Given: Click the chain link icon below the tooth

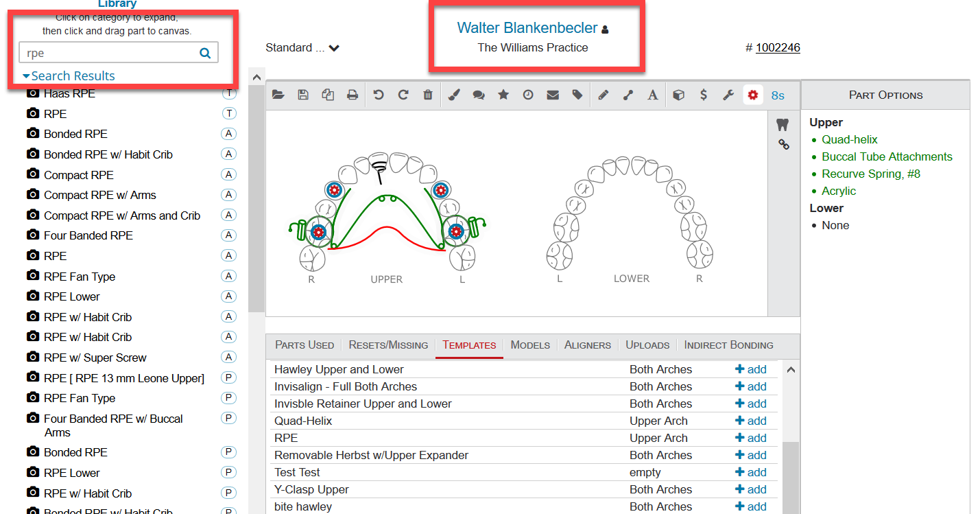Looking at the screenshot, I should pos(783,144).
